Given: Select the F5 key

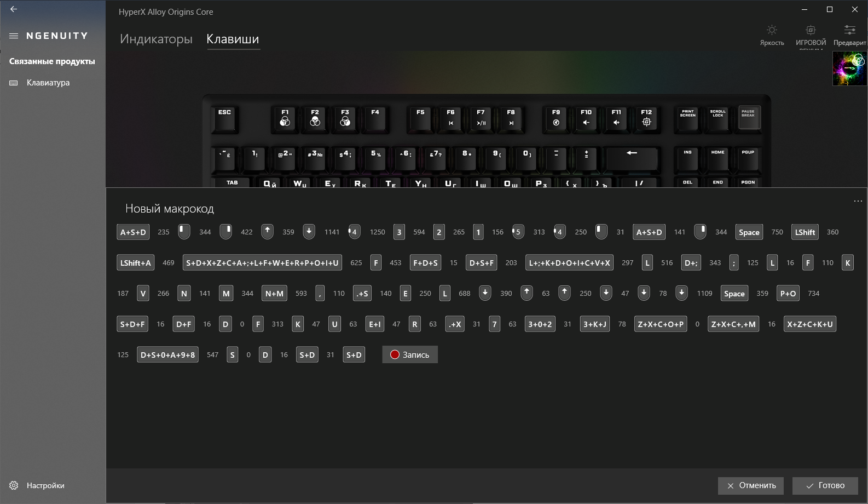Looking at the screenshot, I should (420, 118).
